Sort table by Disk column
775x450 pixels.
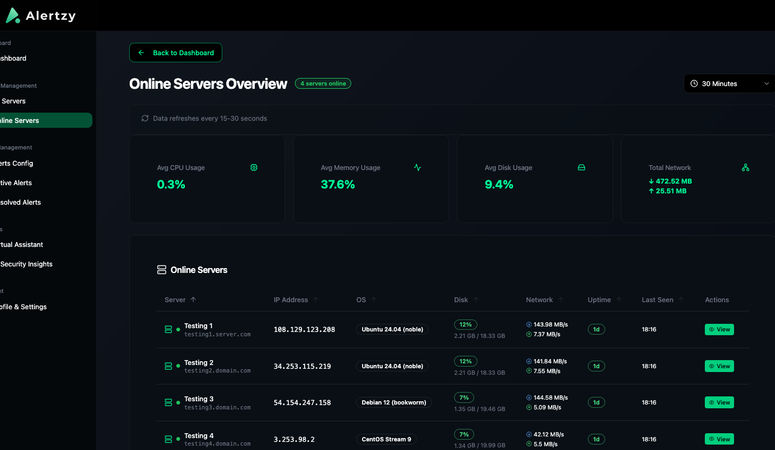[466, 300]
